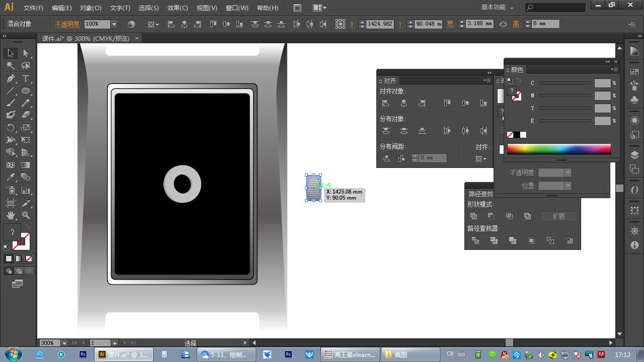Click horizontal distribute center in Align panel

(x=465, y=131)
